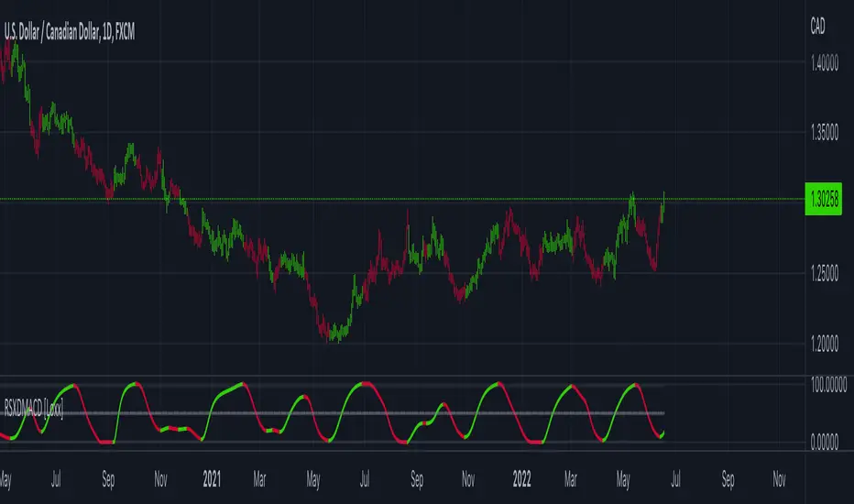Click the 2022 label on time axis

click(x=521, y=479)
